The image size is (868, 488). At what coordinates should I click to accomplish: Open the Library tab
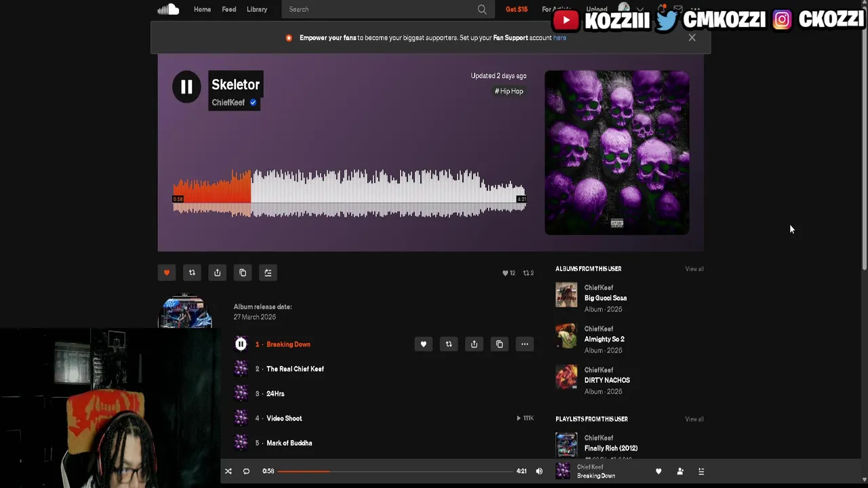pyautogui.click(x=257, y=9)
